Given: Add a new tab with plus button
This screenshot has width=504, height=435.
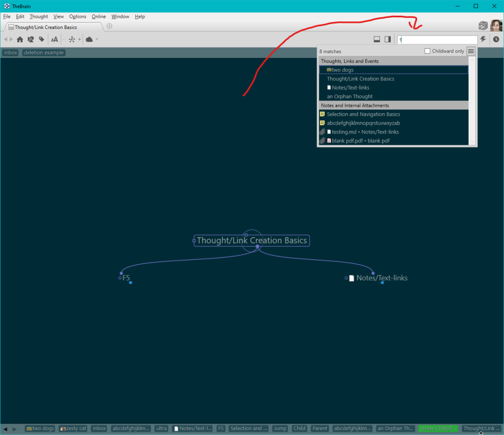Looking at the screenshot, I should pos(109,26).
